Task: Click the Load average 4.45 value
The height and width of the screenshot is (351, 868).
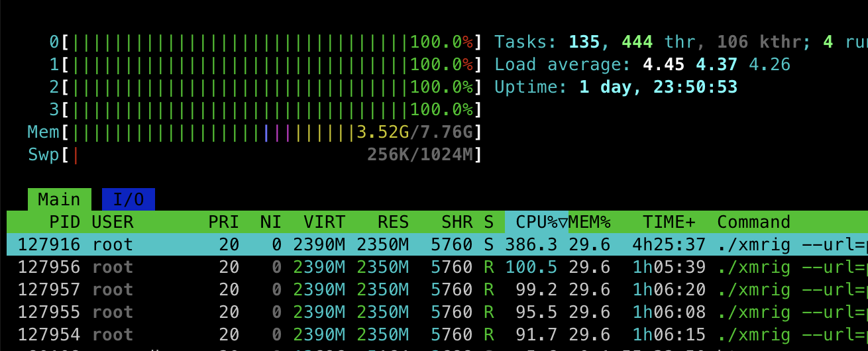Action: coord(664,65)
